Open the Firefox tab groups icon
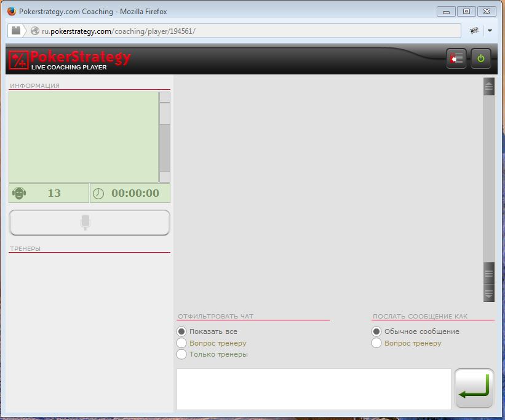 [16, 31]
